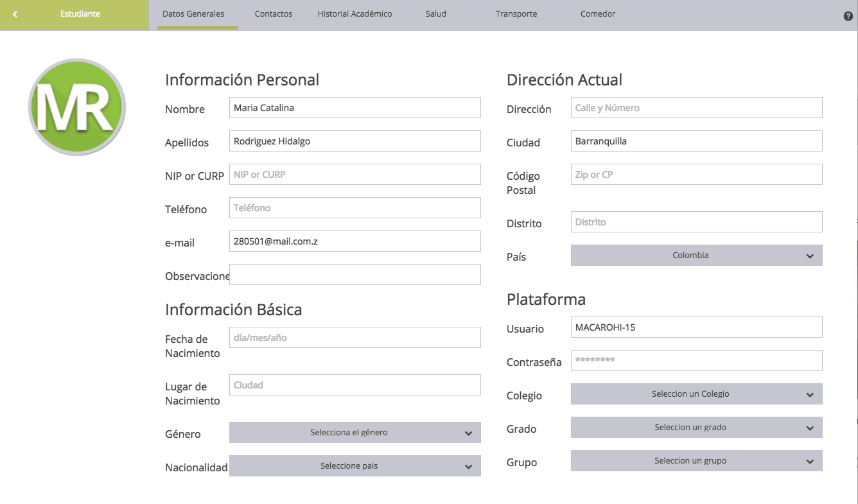
Task: Select the Transporte tab
Action: tap(516, 14)
